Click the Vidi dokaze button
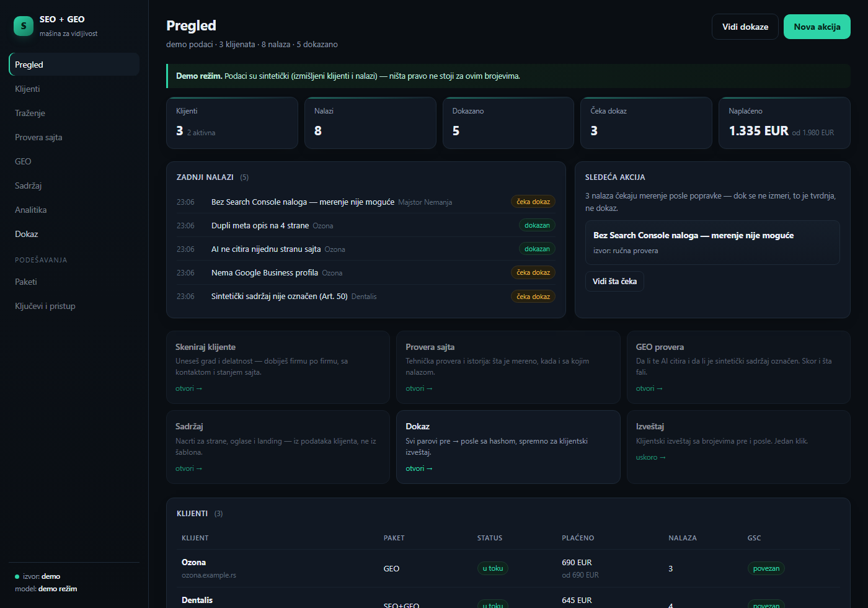This screenshot has height=608, width=868. tap(745, 27)
